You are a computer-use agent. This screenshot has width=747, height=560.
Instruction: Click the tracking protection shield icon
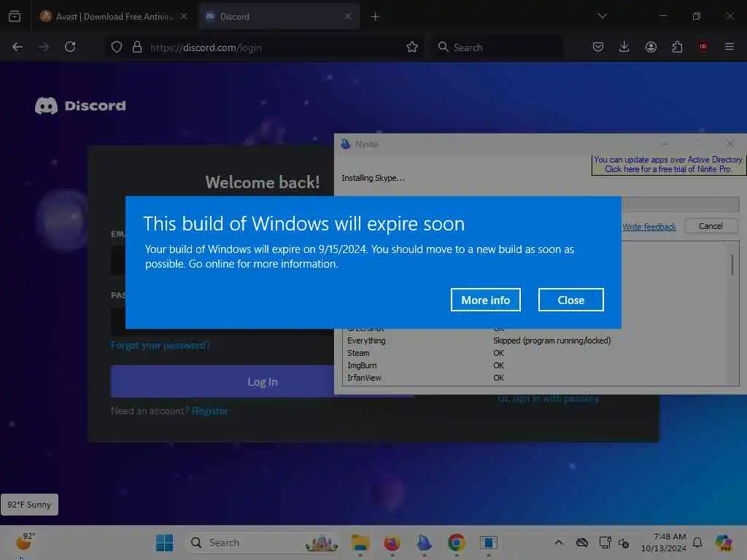[117, 47]
